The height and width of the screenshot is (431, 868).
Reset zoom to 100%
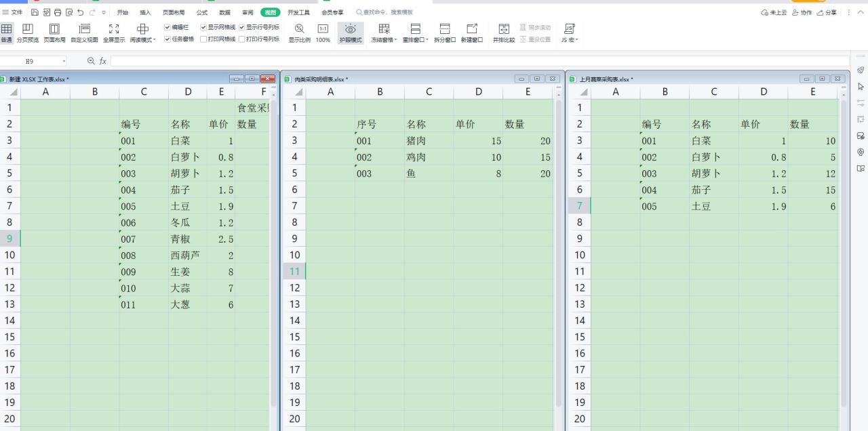pyautogui.click(x=323, y=33)
